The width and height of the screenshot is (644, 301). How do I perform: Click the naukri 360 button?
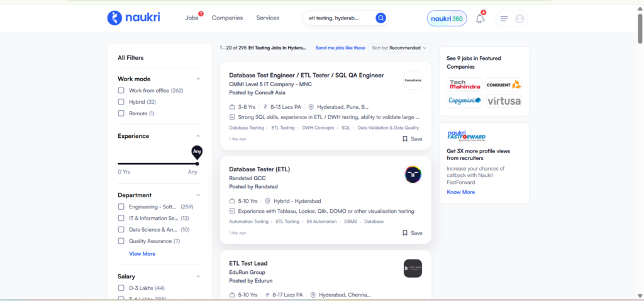(x=447, y=18)
